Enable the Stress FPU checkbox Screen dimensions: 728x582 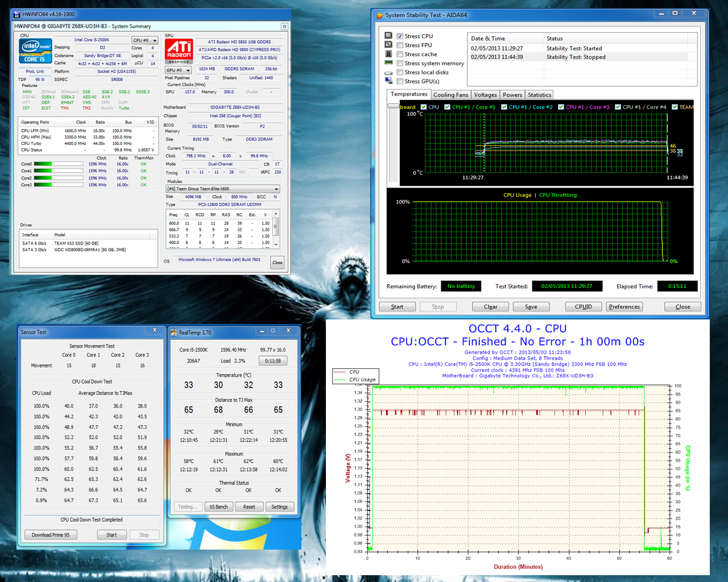coord(400,45)
